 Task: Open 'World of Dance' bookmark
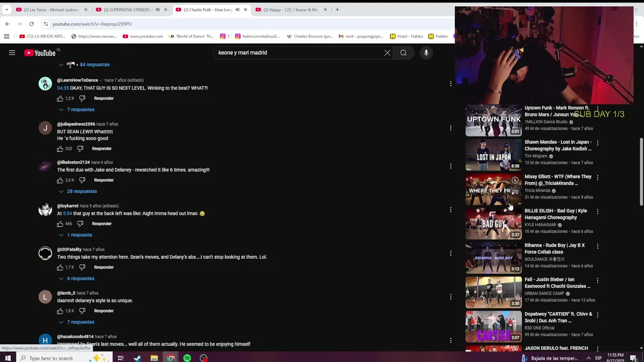coord(191,36)
